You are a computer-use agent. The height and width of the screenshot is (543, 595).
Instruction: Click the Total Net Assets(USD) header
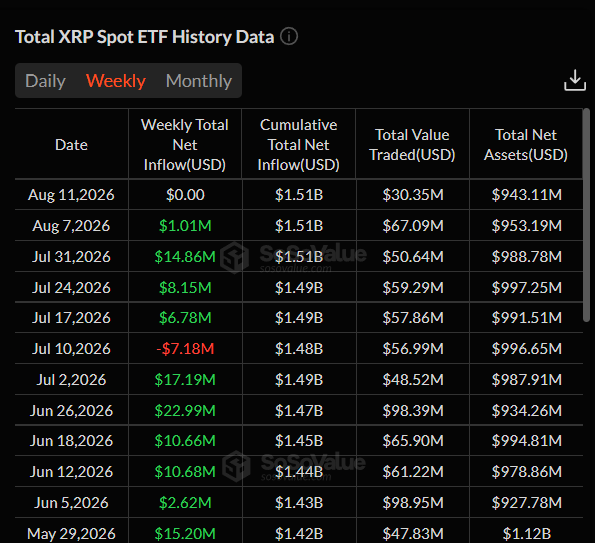point(526,145)
